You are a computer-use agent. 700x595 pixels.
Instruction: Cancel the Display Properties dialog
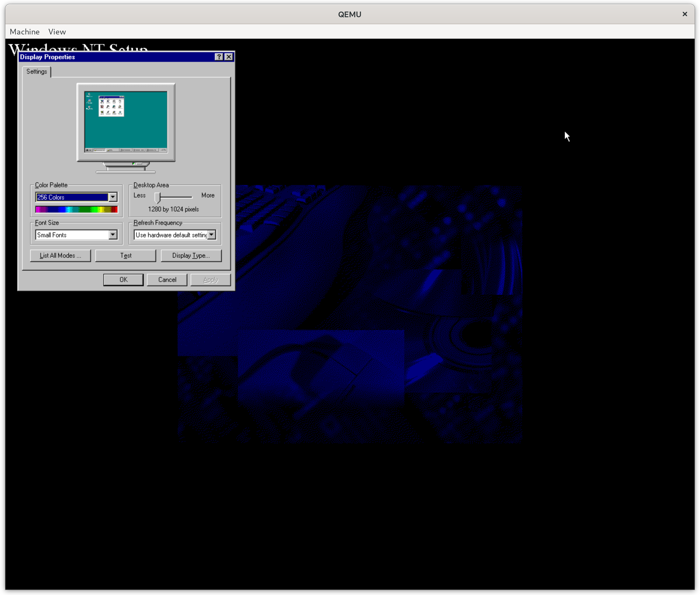click(167, 280)
